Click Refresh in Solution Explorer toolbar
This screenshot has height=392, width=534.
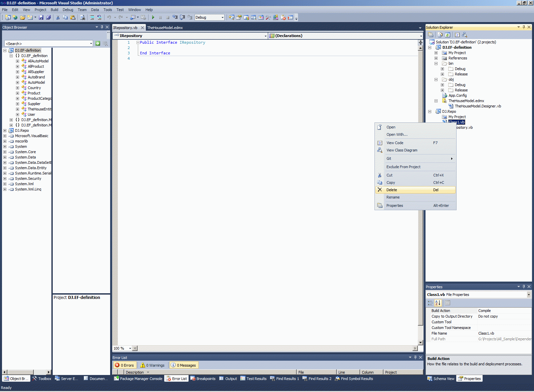coord(448,35)
